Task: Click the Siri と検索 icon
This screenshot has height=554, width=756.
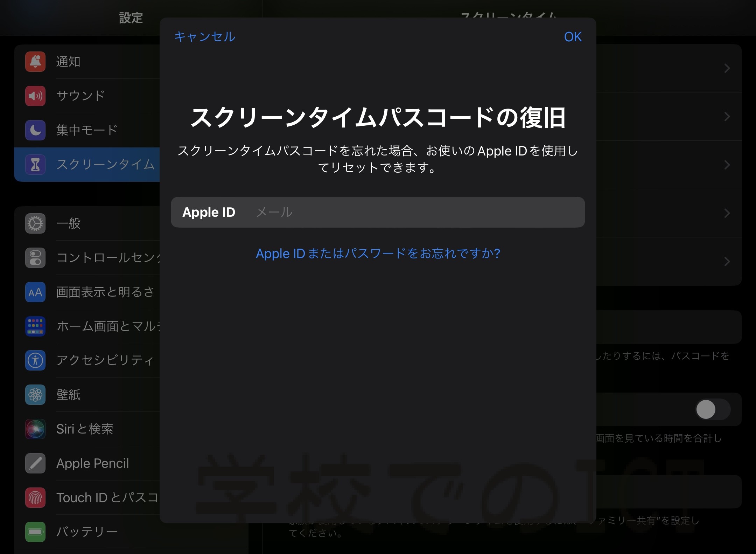Action: tap(35, 429)
